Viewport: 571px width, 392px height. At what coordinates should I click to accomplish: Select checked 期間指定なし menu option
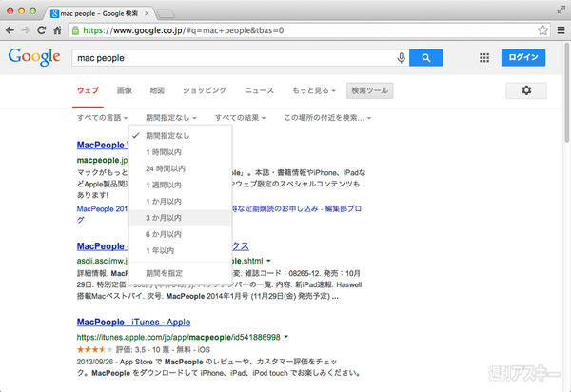pyautogui.click(x=180, y=136)
